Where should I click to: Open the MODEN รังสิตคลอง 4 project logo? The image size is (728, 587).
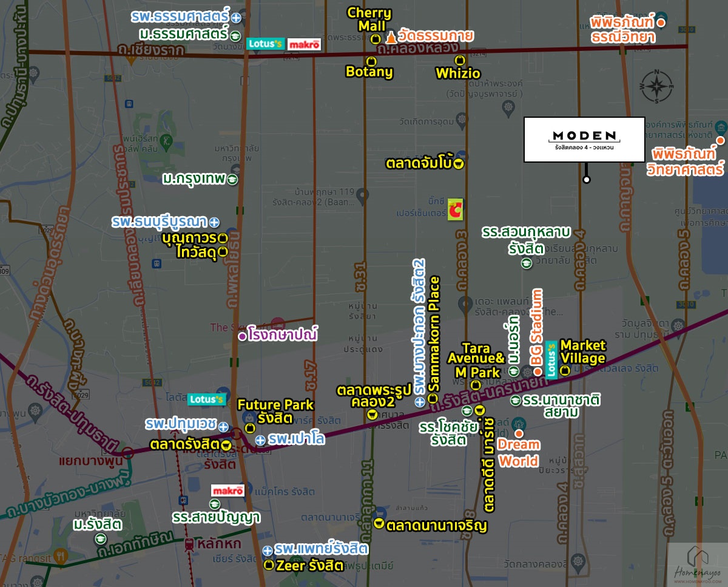[x=584, y=140]
